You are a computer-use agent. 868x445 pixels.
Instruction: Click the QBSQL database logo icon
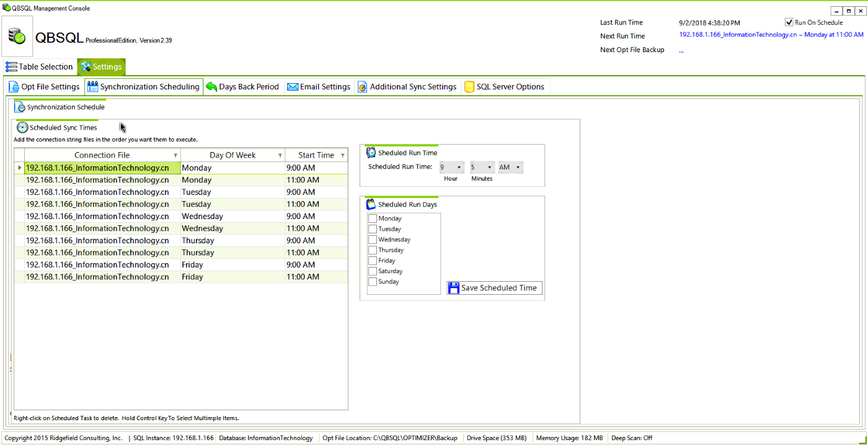pyautogui.click(x=17, y=36)
